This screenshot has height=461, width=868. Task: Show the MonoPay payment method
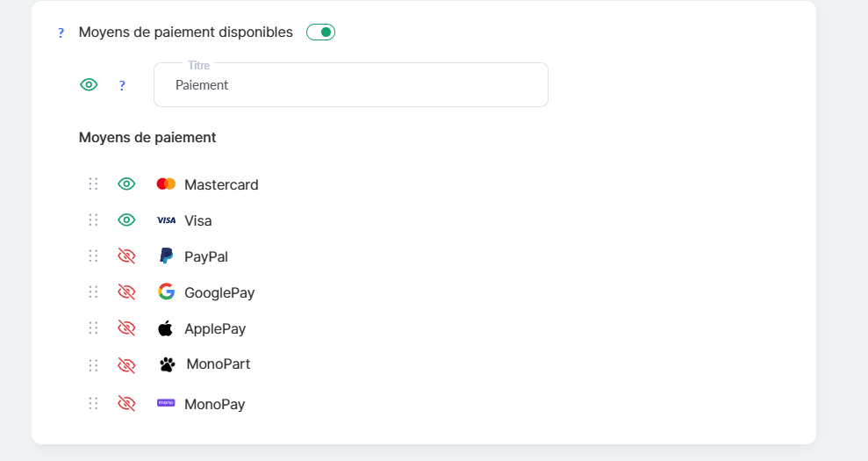(x=126, y=403)
